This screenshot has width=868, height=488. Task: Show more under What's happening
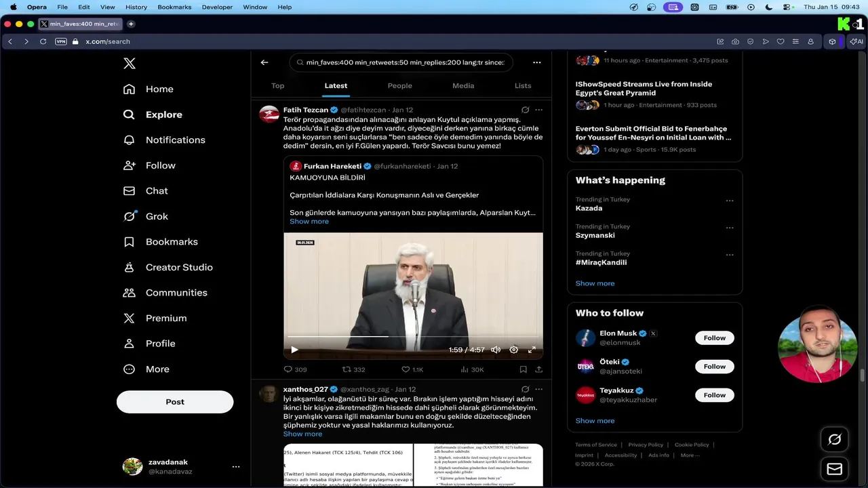click(595, 283)
